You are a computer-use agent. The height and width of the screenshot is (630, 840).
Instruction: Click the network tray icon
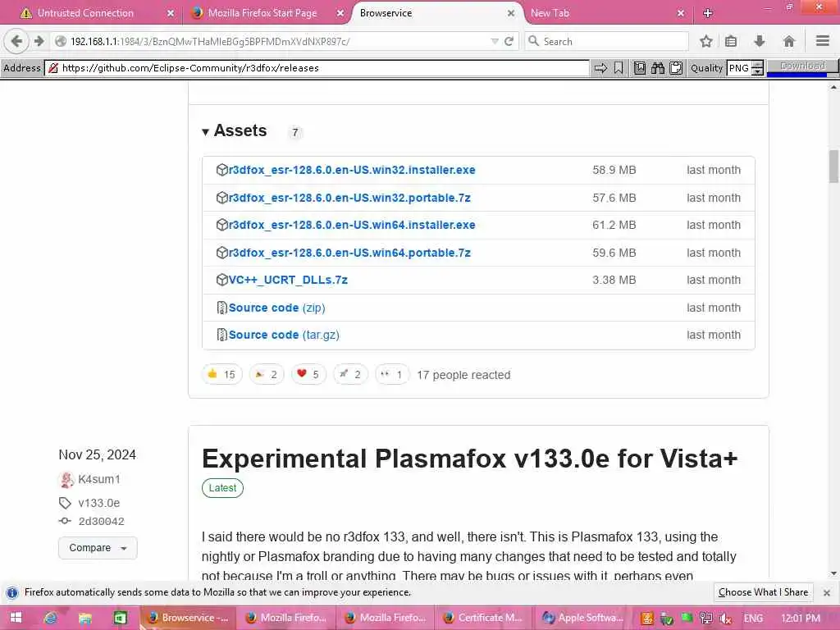(x=706, y=619)
